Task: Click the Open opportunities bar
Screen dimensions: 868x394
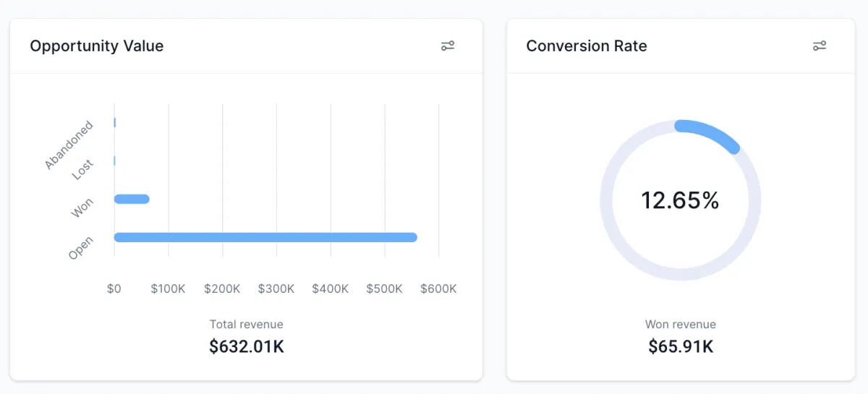Action: (x=265, y=237)
